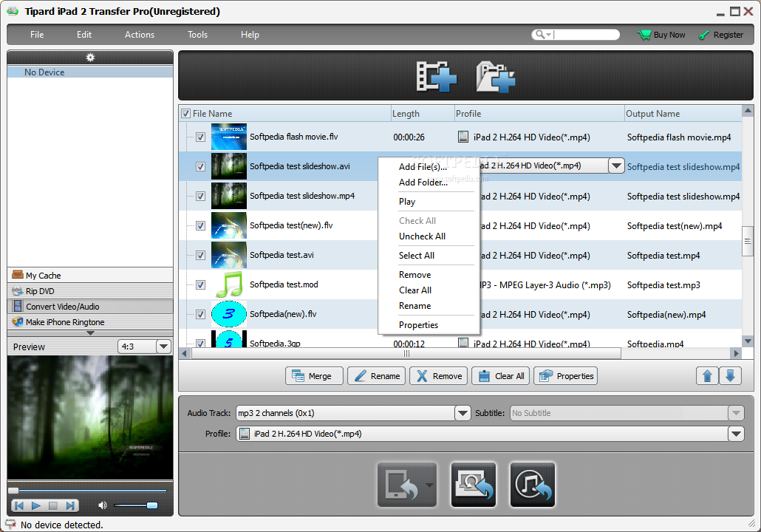Skip to previous track in preview
The image size is (761, 532).
pos(19,506)
